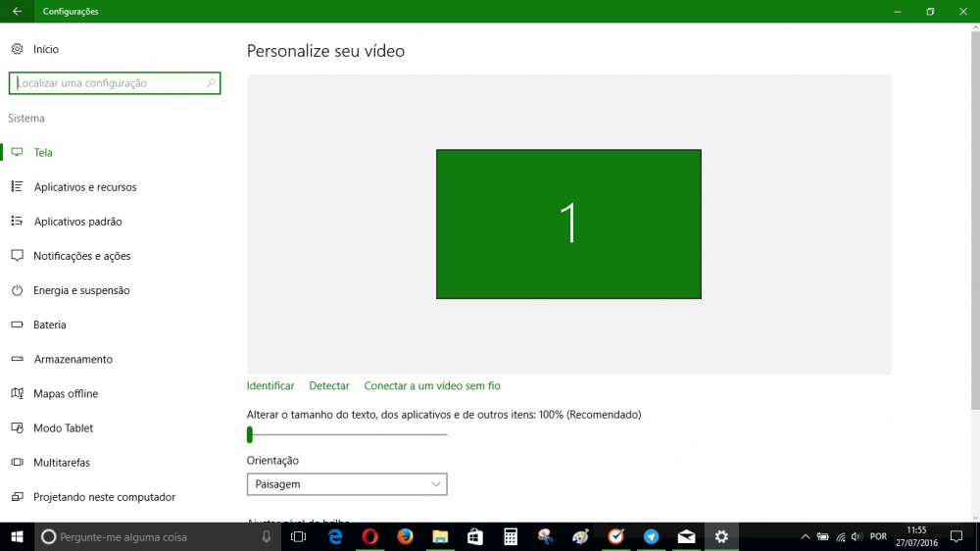The height and width of the screenshot is (551, 980).
Task: Expand the Orientação Paisagem dropdown
Action: pyautogui.click(x=347, y=484)
